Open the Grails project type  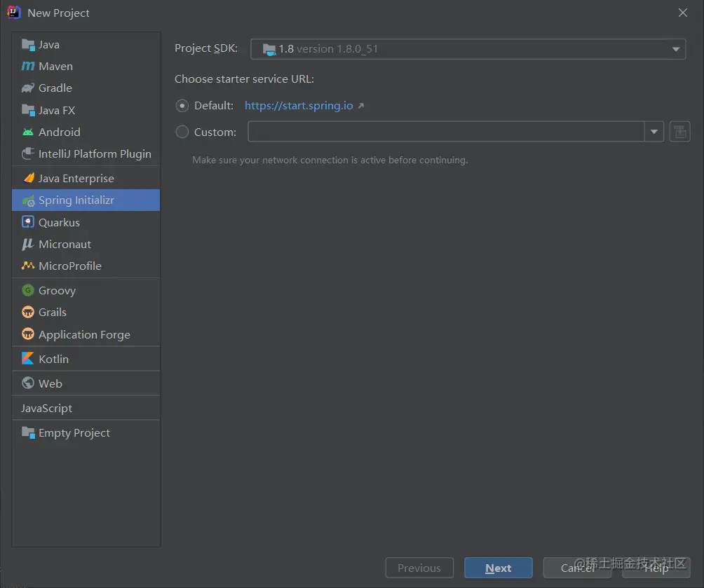(x=51, y=312)
